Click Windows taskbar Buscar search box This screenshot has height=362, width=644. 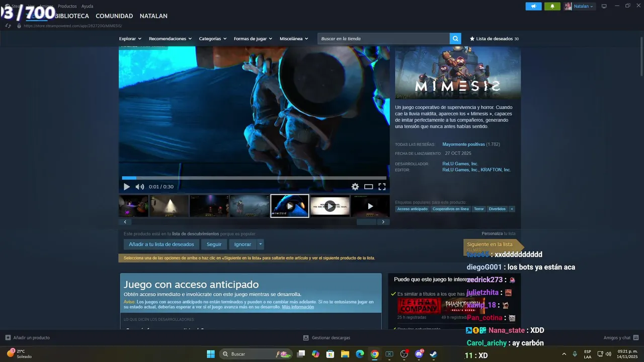(x=256, y=354)
